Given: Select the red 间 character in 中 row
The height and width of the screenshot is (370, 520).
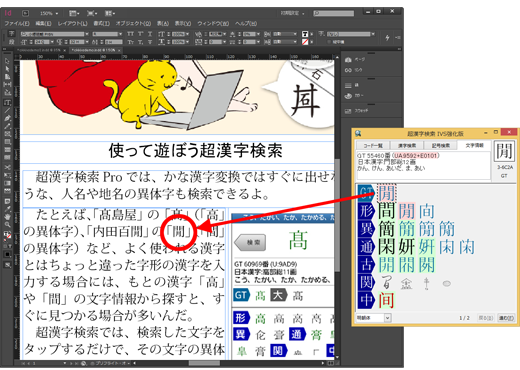Looking at the screenshot, I should (x=386, y=300).
